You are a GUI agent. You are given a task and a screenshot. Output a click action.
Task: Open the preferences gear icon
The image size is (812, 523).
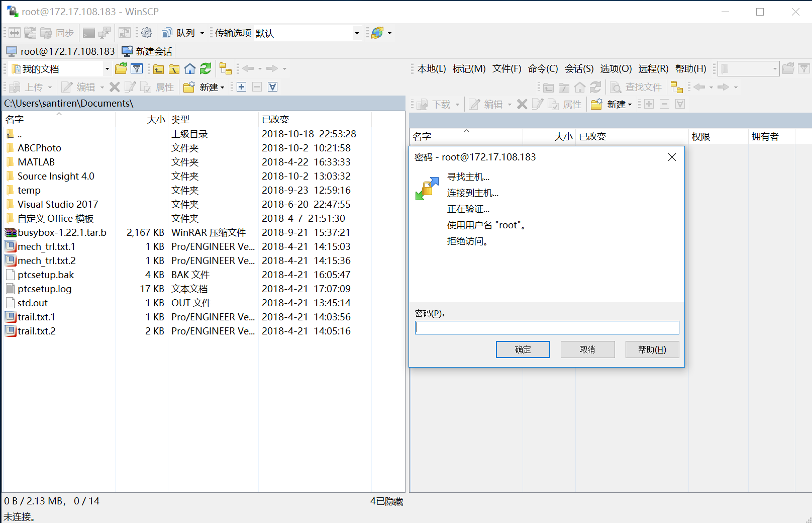[147, 33]
